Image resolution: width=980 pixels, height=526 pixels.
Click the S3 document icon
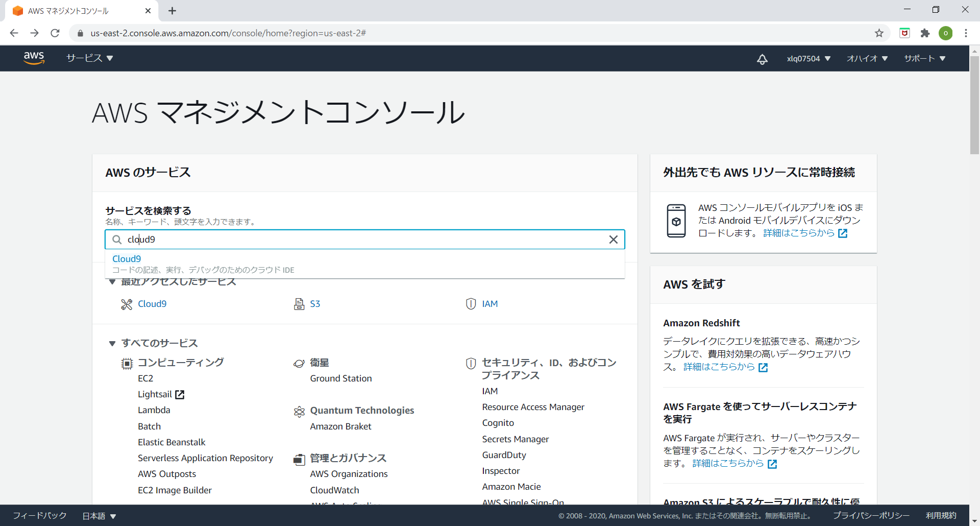[x=299, y=304]
